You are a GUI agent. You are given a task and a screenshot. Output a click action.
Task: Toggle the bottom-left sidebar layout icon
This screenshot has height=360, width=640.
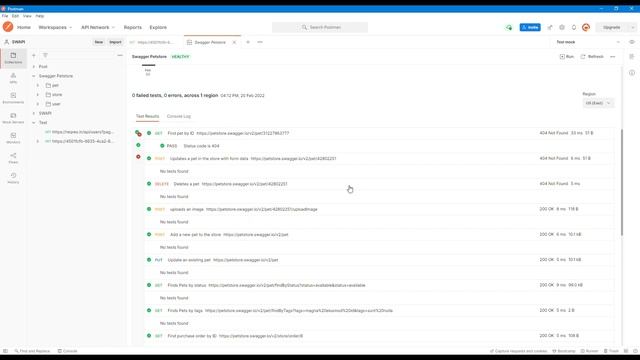(x=5, y=351)
